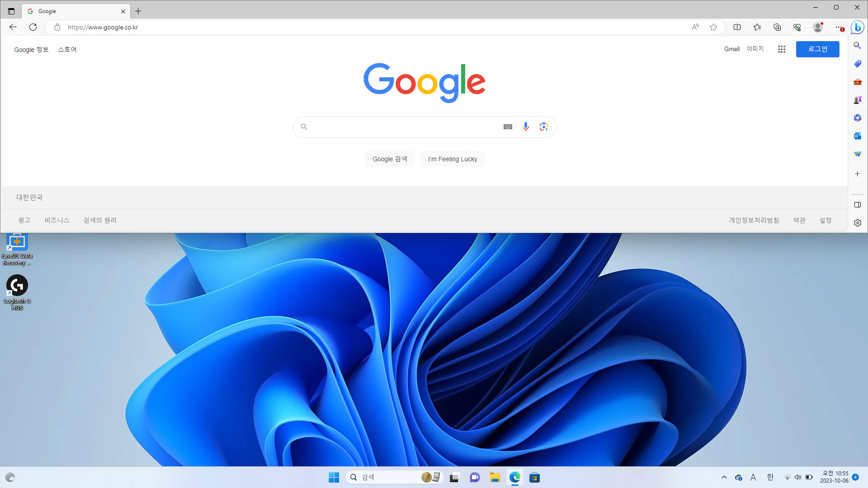The width and height of the screenshot is (868, 488).
Task: Select EaseUS Data Recovery desktop shortcut
Action: click(17, 249)
